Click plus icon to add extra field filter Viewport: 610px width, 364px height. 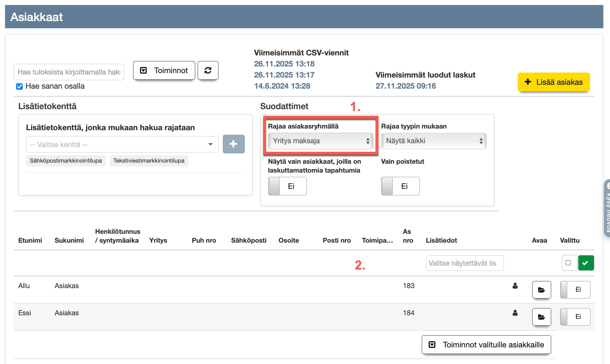tap(234, 144)
